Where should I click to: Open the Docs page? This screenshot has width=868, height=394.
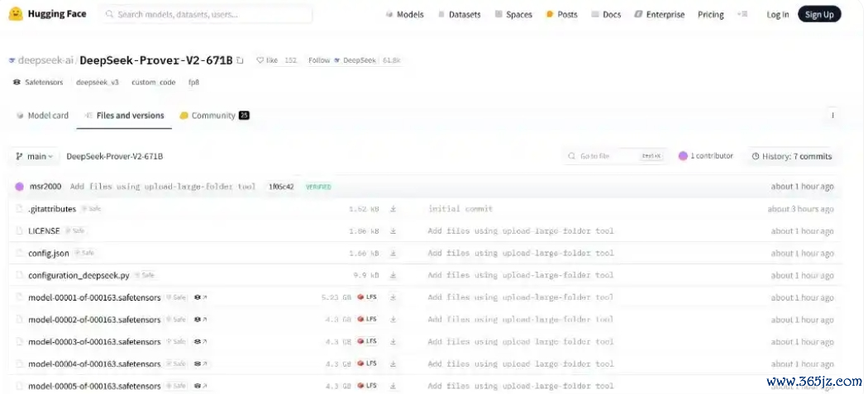coord(606,15)
